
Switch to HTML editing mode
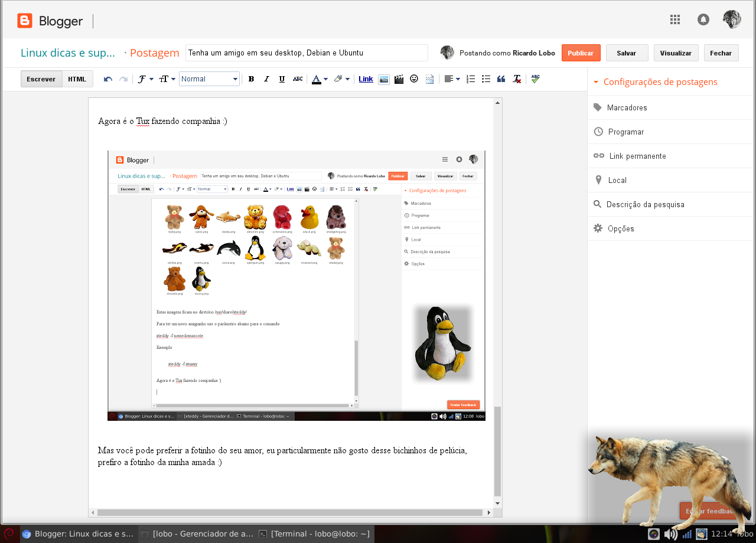[77, 79]
